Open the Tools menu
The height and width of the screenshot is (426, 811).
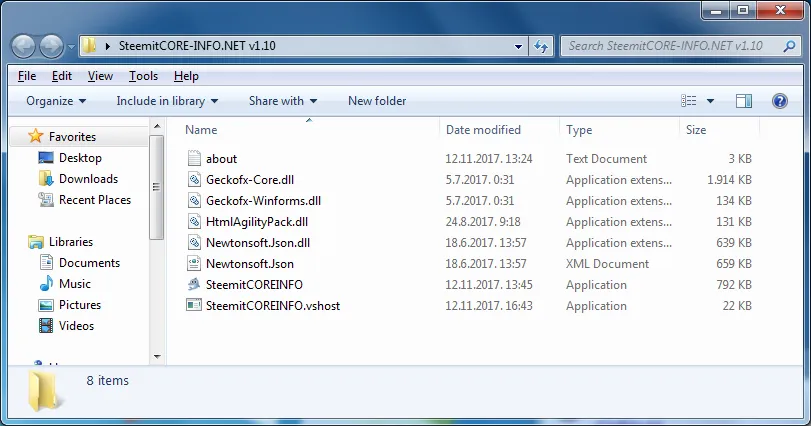(143, 76)
